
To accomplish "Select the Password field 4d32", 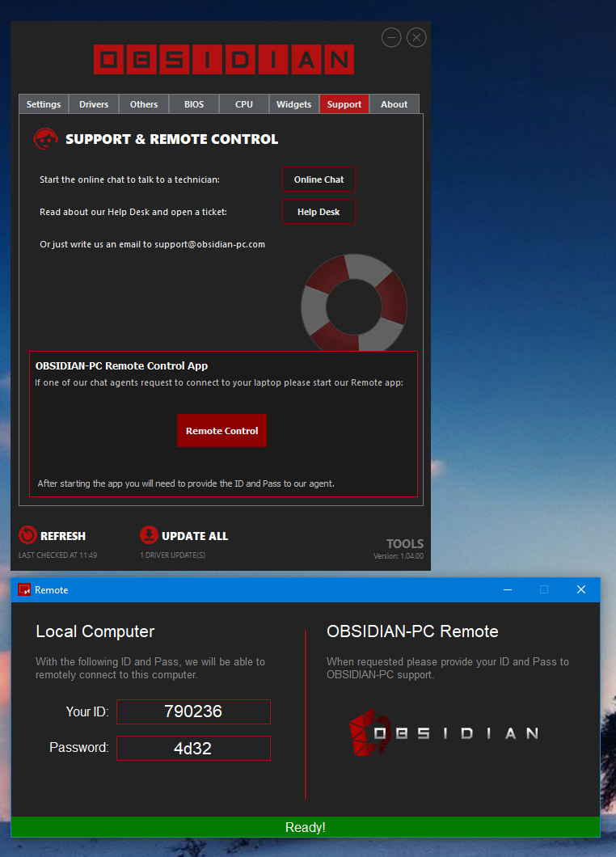I will pos(193,748).
